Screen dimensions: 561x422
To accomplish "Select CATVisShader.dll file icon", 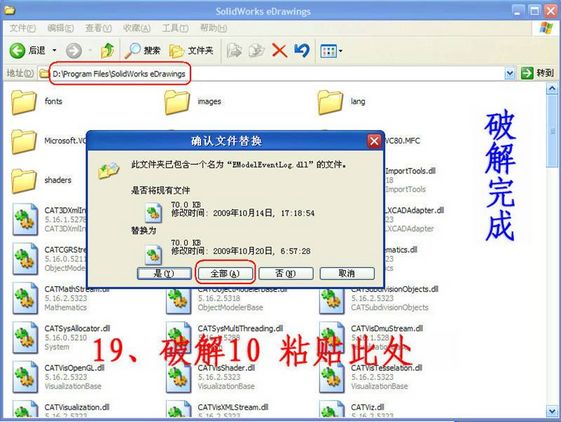I will 178,377.
